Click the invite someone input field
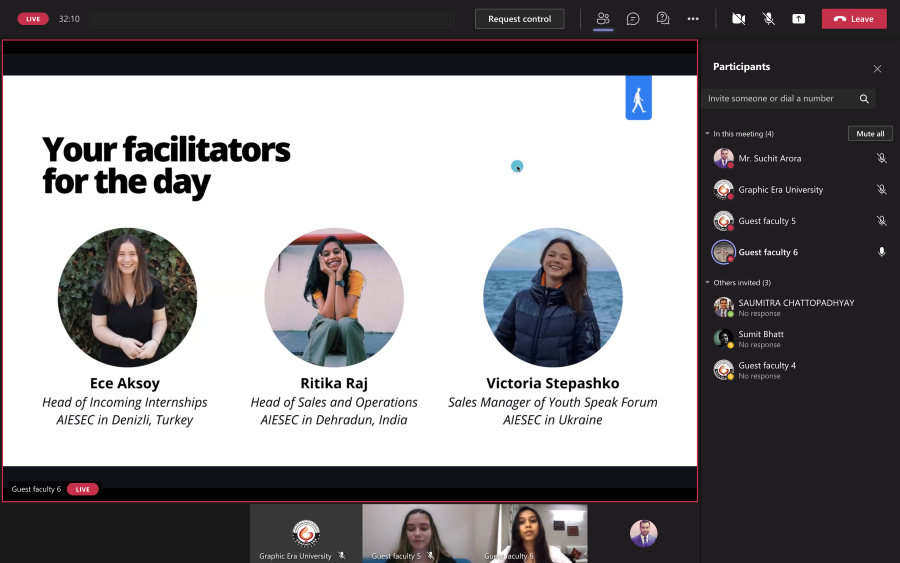Viewport: 900px width, 563px height. (779, 99)
